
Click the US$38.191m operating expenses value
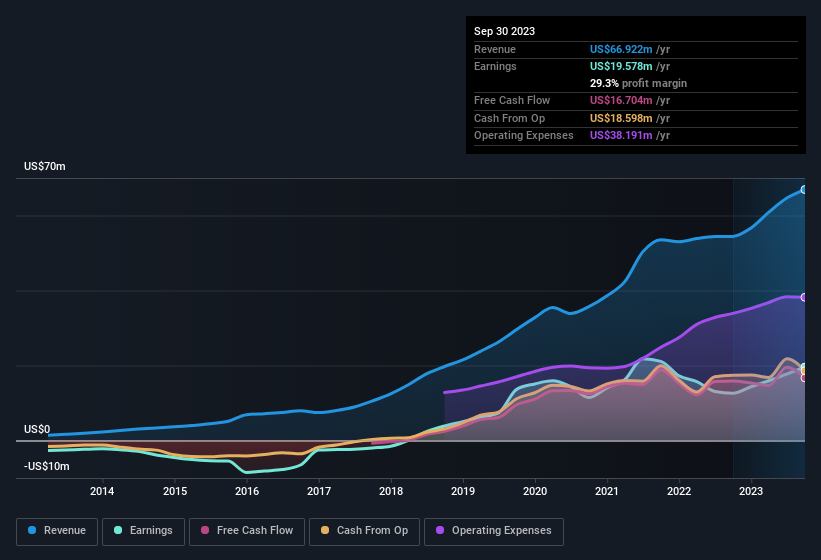coord(621,136)
